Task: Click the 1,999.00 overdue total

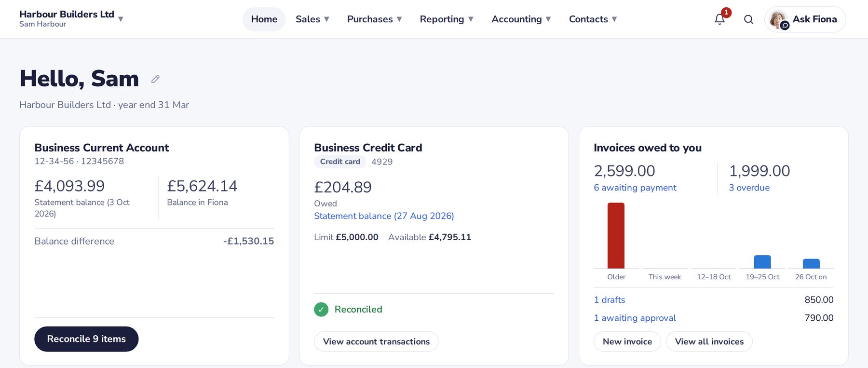Action: 759,171
